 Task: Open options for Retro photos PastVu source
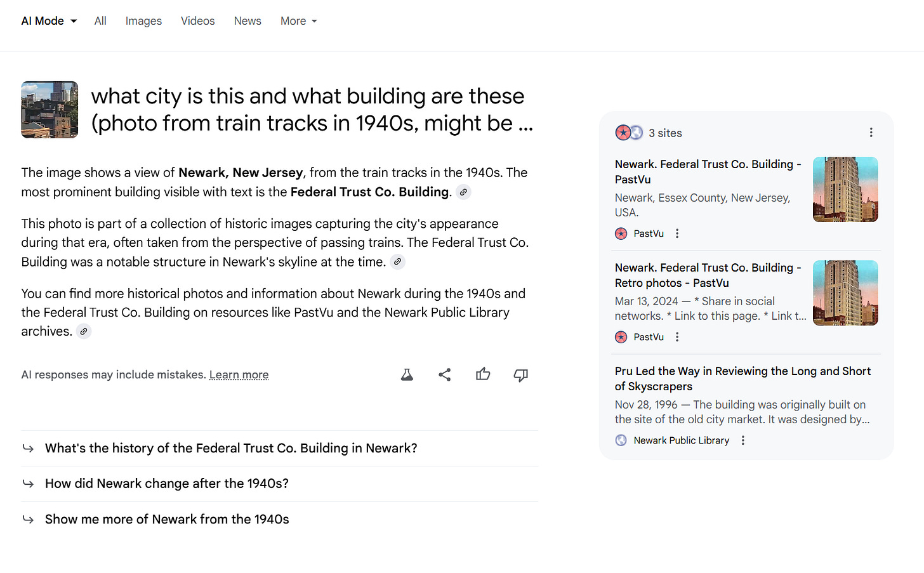[677, 337]
